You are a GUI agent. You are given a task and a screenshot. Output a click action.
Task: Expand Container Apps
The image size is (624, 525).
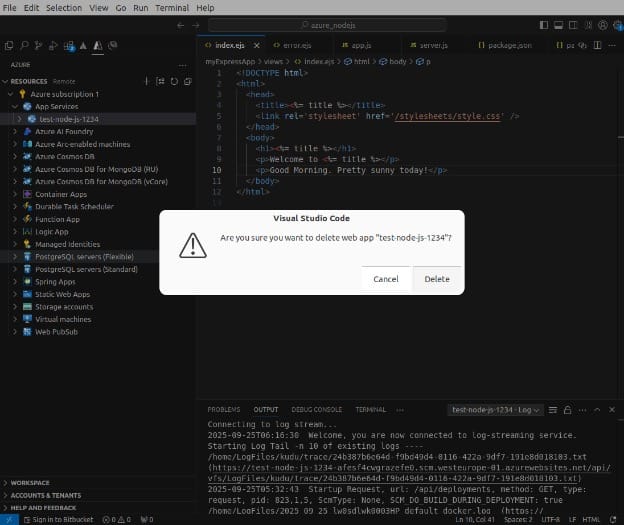pyautogui.click(x=15, y=194)
